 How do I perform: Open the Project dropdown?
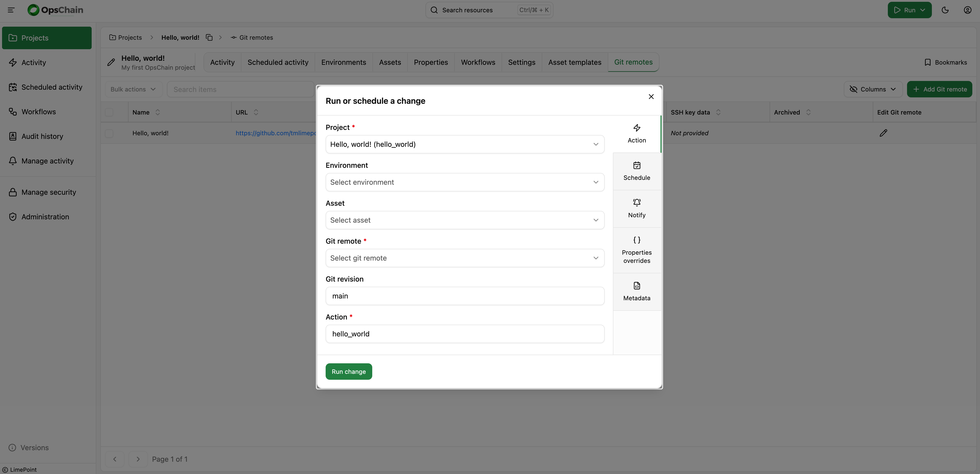coord(465,144)
